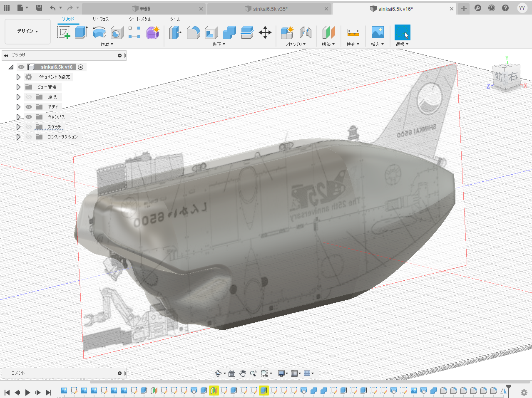Viewport: 532px width, 398px height.
Task: Select the Offset Face tool
Action: point(247,32)
